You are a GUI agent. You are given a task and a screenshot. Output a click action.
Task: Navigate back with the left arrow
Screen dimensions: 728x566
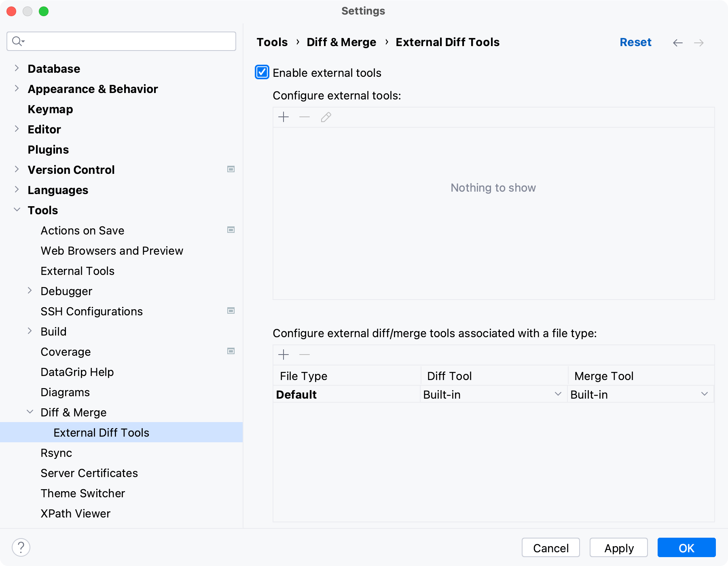pos(678,42)
